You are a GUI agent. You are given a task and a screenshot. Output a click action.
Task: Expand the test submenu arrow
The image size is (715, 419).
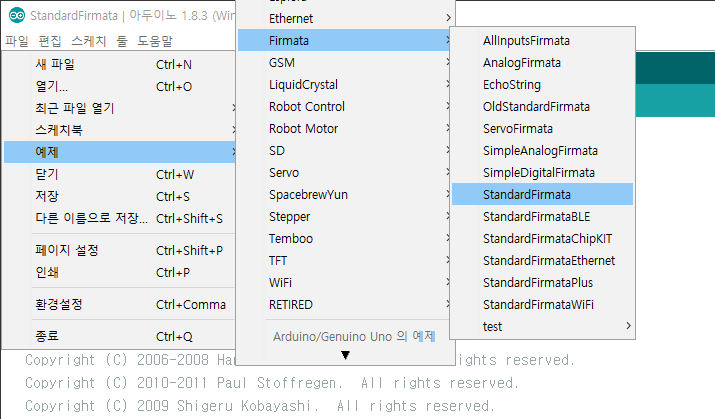[628, 326]
